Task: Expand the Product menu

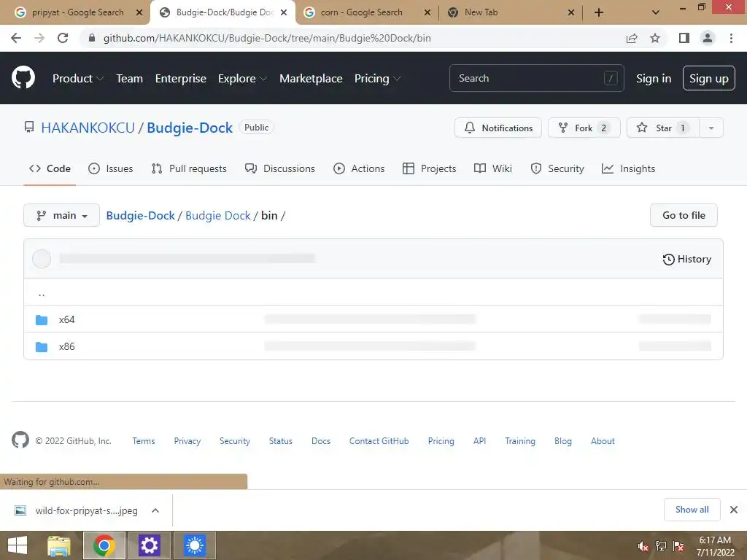Action: pos(77,79)
